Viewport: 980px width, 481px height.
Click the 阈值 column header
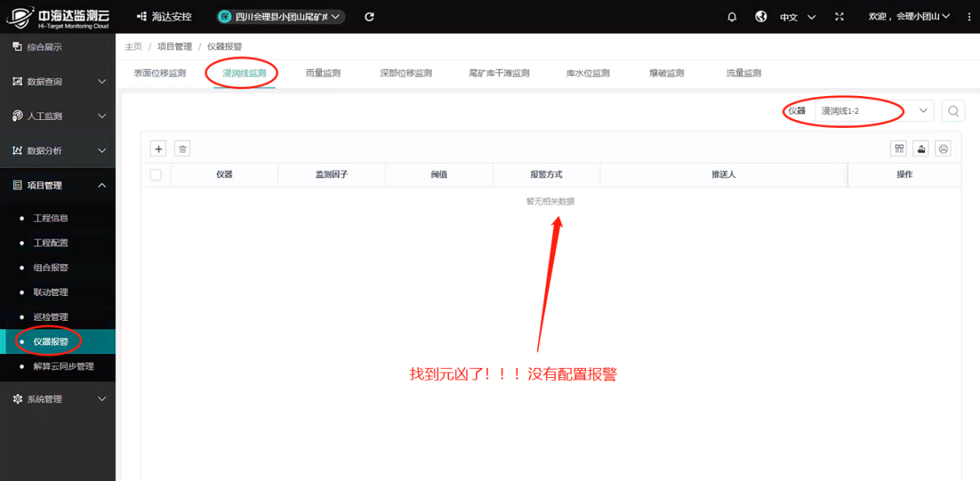[x=439, y=175]
